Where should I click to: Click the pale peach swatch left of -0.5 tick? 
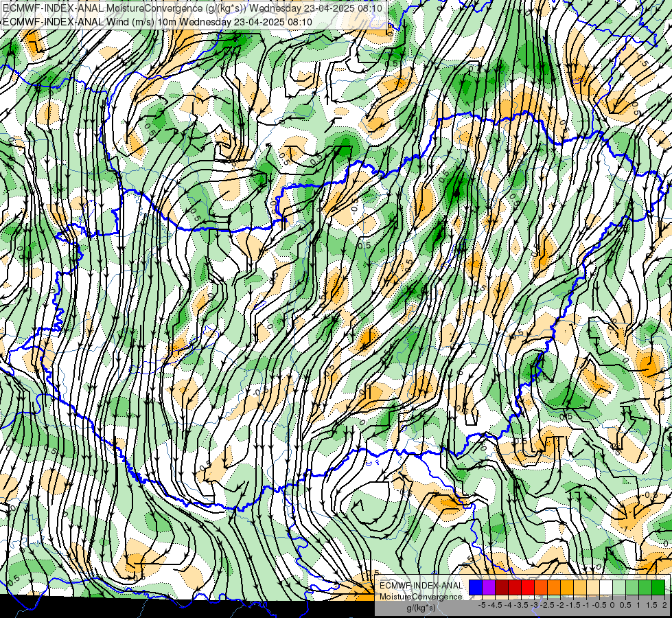coord(593,587)
